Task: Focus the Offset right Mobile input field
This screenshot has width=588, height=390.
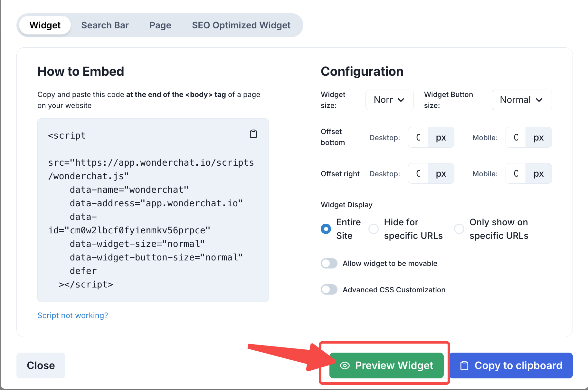Action: [x=516, y=174]
